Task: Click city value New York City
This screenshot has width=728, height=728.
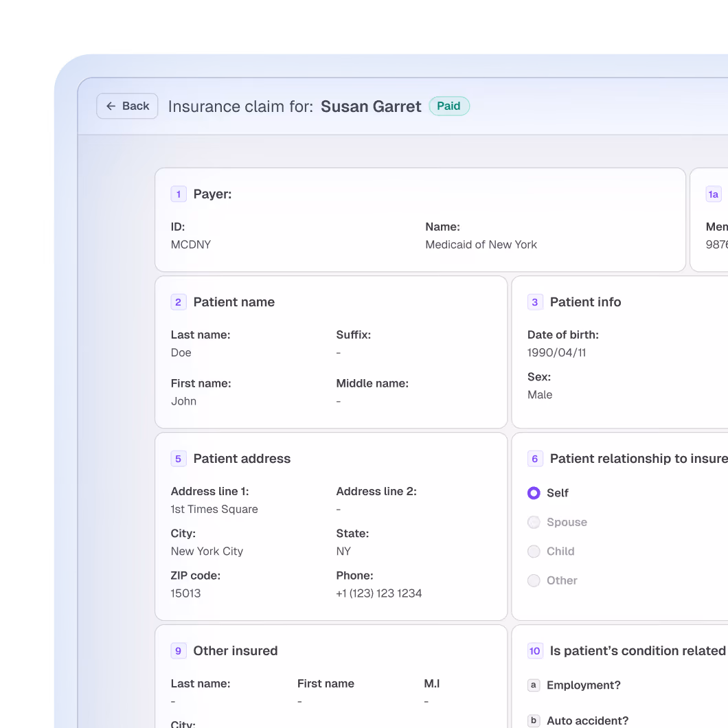Action: tap(207, 551)
